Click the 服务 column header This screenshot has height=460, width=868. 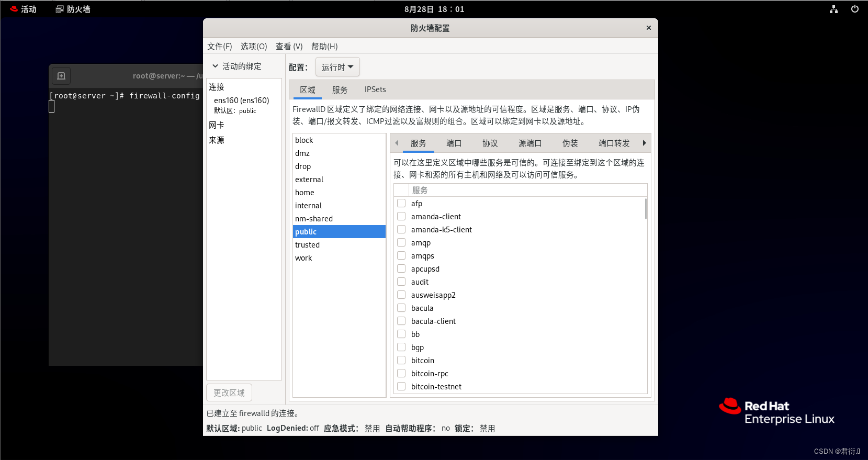[x=528, y=190]
